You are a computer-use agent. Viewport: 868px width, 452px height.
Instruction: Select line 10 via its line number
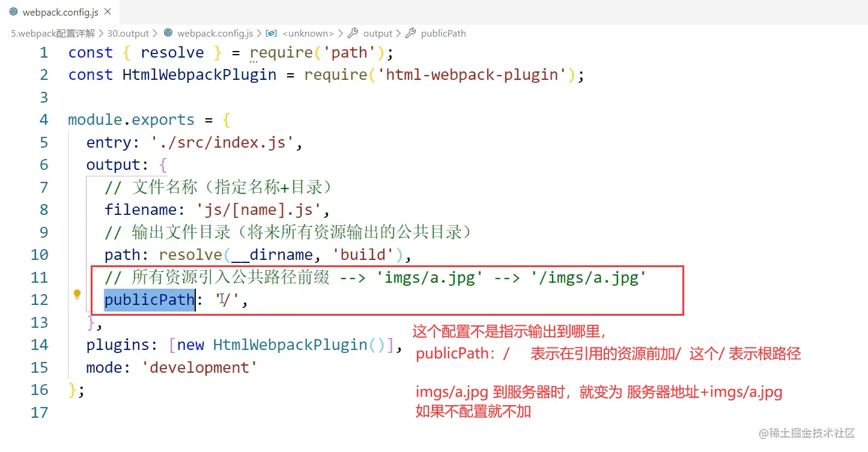(40, 255)
